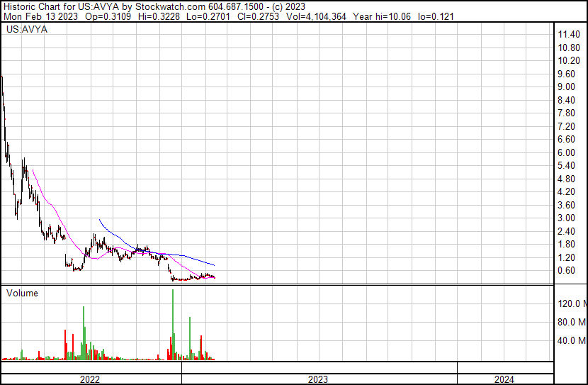
Task: Click the Op=0.3109 open price value
Action: coord(108,16)
